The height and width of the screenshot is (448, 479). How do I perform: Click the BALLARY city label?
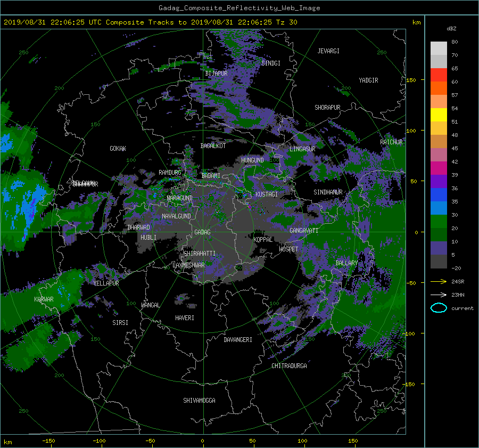coord(346,263)
